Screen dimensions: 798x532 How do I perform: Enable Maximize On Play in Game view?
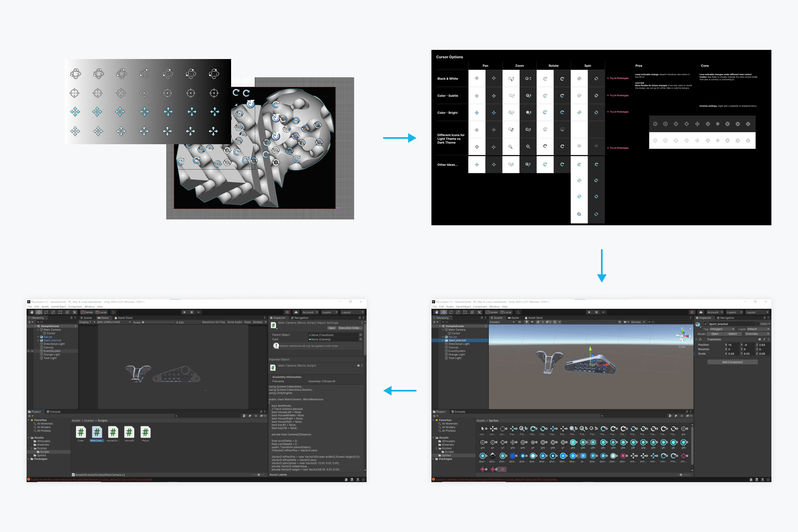click(x=213, y=322)
